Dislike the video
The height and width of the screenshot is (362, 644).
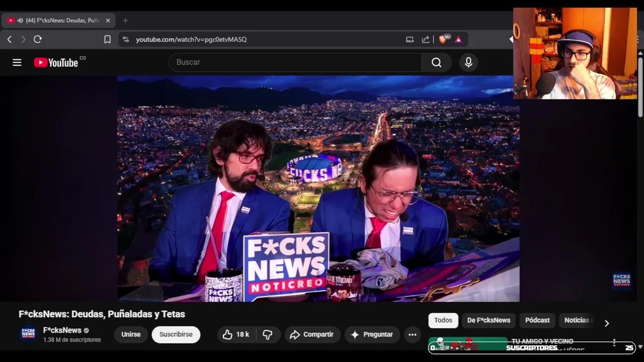coord(268,334)
